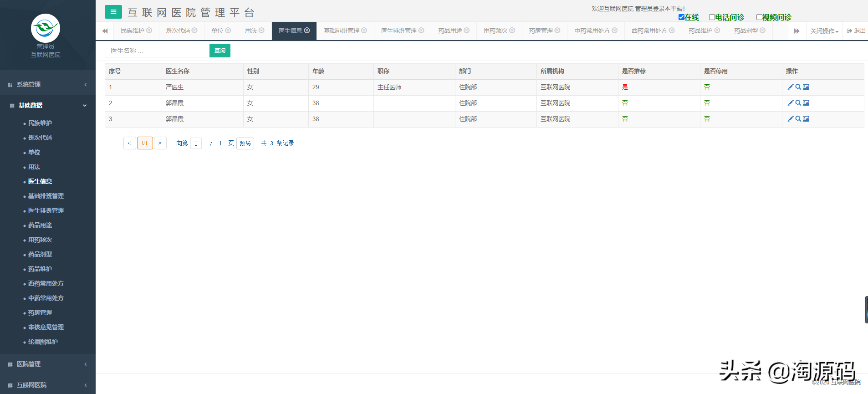Expand the 系统管理 sidebar menu
Viewport: 868px width, 394px height.
pos(48,85)
